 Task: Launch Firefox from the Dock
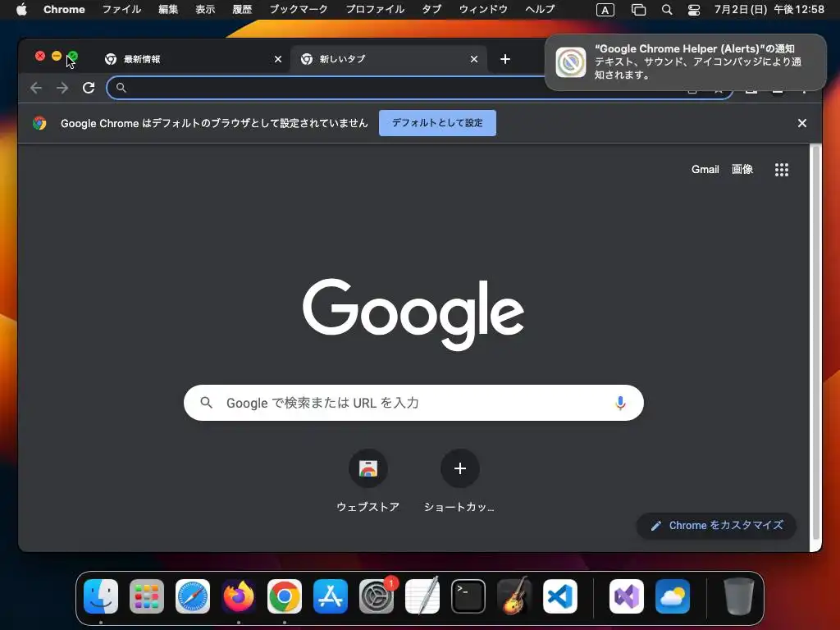coord(239,596)
